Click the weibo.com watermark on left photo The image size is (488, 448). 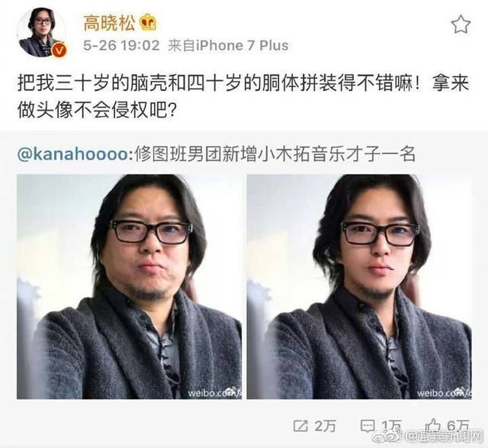214,392
